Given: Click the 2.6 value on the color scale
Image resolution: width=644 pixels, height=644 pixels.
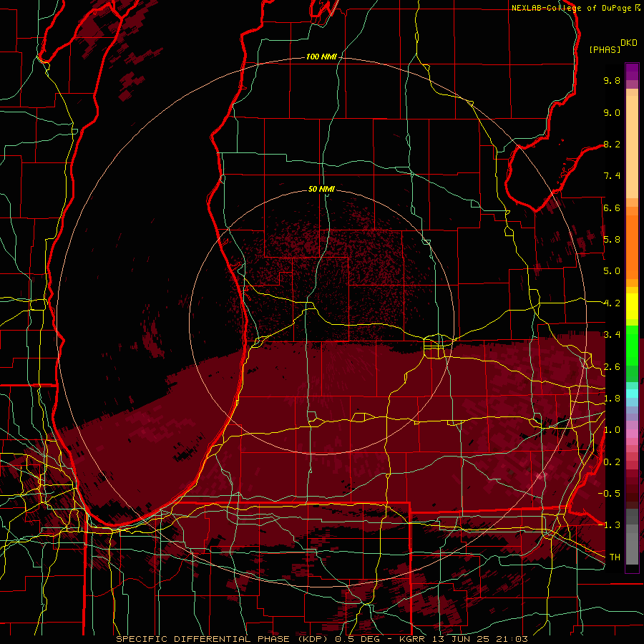Looking at the screenshot, I should 612,367.
